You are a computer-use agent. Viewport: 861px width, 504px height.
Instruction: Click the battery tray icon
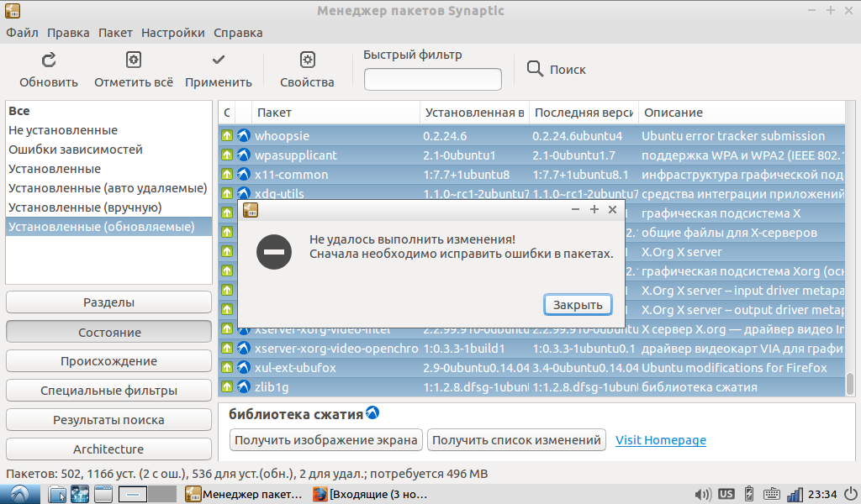pyautogui.click(x=748, y=494)
